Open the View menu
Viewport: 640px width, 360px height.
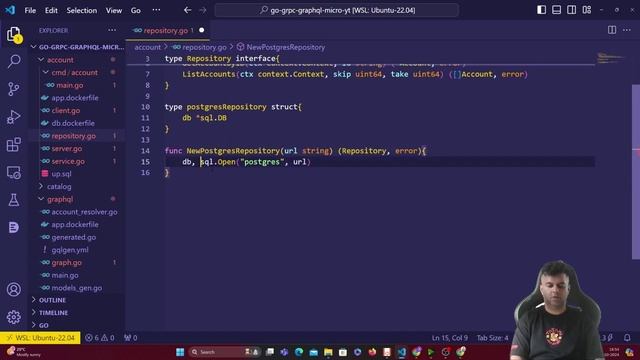click(114, 10)
